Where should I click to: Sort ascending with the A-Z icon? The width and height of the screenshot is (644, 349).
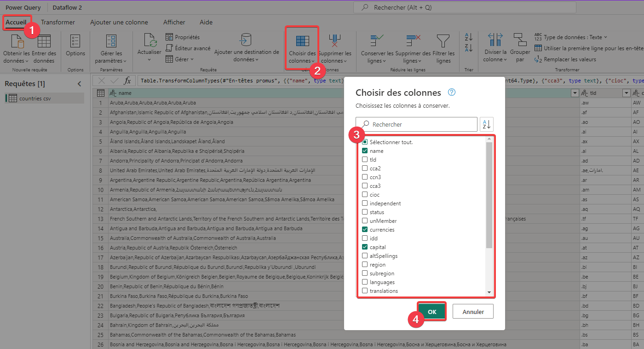469,37
